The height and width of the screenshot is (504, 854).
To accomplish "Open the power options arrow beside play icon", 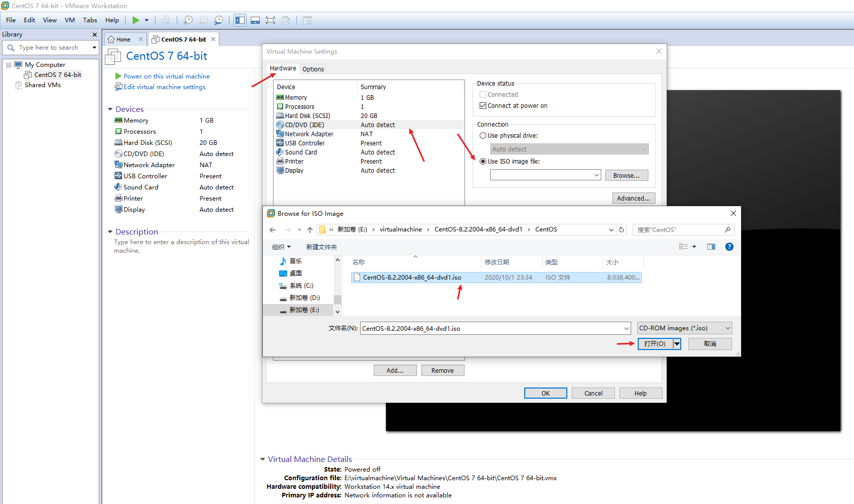I will [147, 20].
